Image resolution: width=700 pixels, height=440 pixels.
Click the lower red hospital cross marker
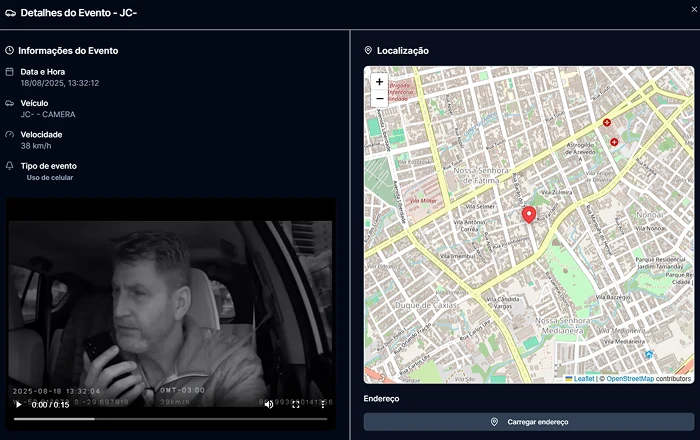point(613,142)
